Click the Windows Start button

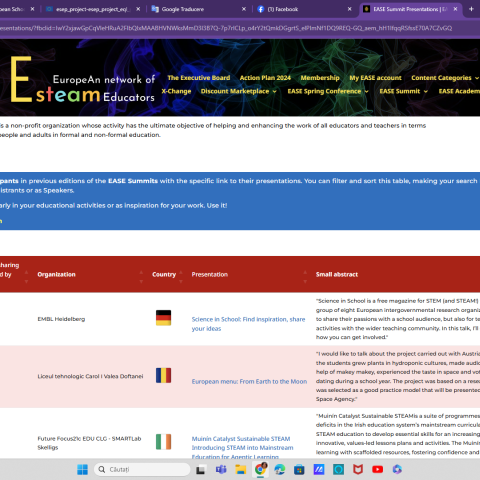tap(82, 469)
